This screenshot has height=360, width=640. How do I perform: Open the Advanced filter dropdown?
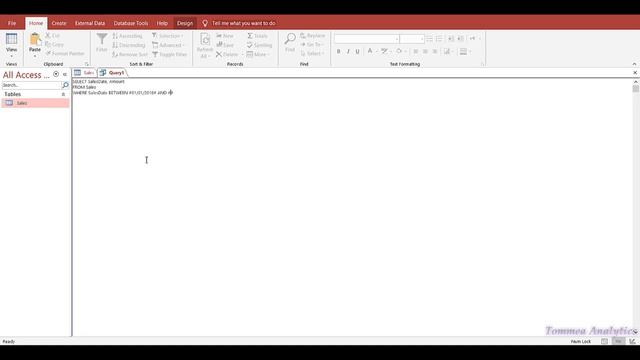[x=168, y=45]
